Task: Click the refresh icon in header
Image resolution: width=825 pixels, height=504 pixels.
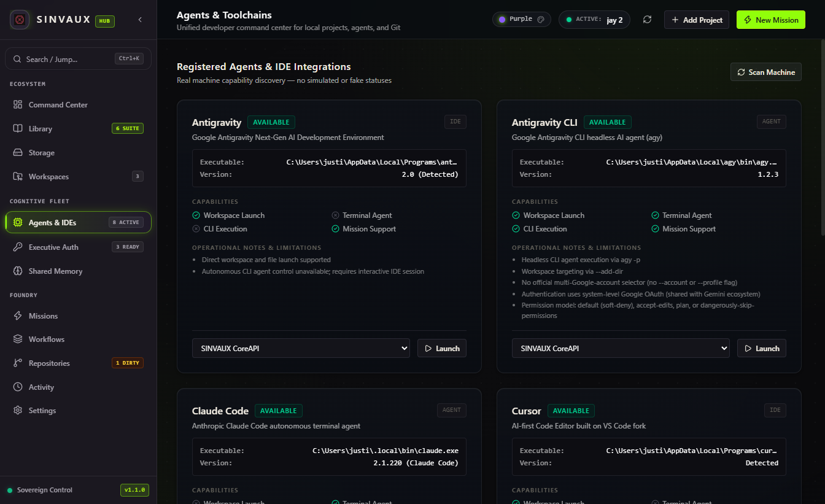Action: click(x=647, y=20)
